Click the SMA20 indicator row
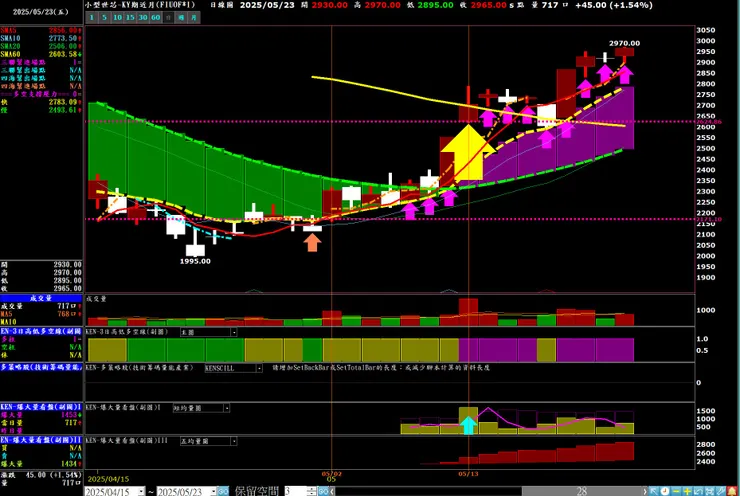Viewport: 740px width, 496px height. click(42, 46)
